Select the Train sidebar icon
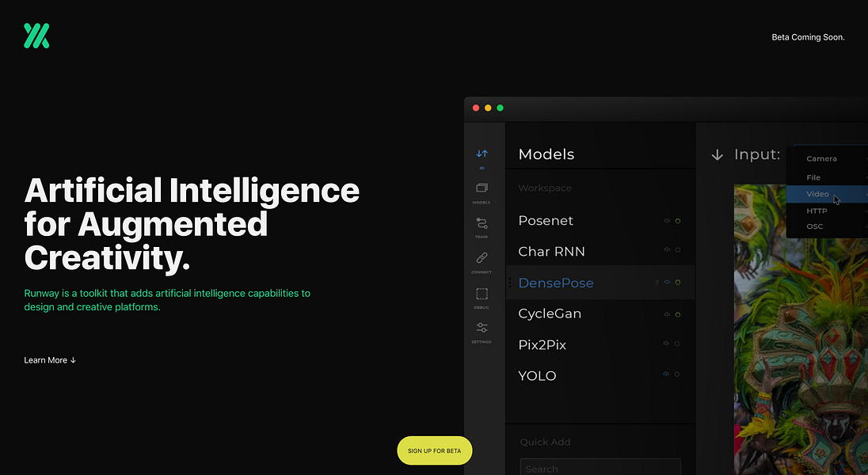The height and width of the screenshot is (475, 868). tap(482, 223)
